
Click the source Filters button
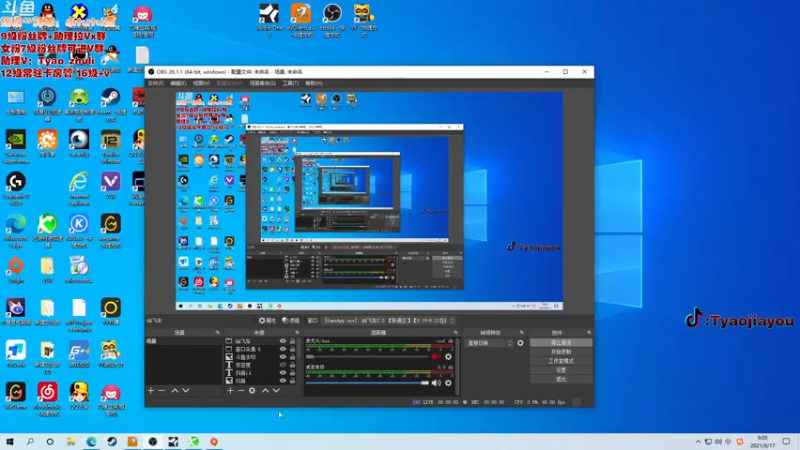(291, 320)
